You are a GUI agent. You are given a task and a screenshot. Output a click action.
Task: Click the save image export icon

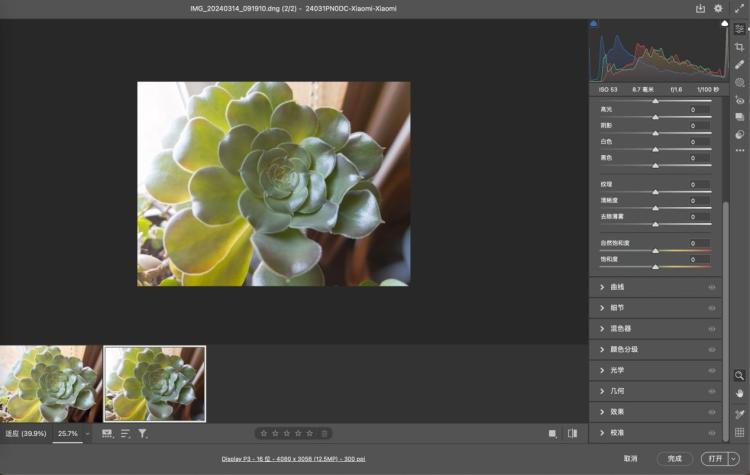point(700,8)
